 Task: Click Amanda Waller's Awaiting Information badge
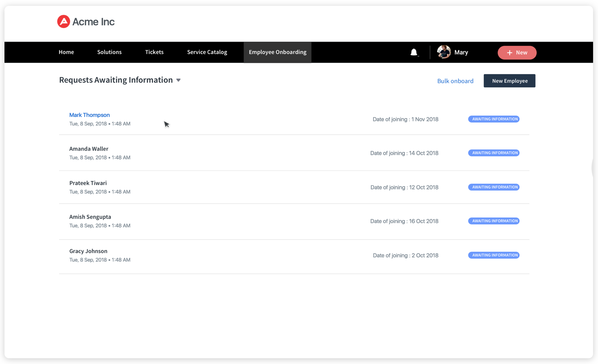pos(494,153)
